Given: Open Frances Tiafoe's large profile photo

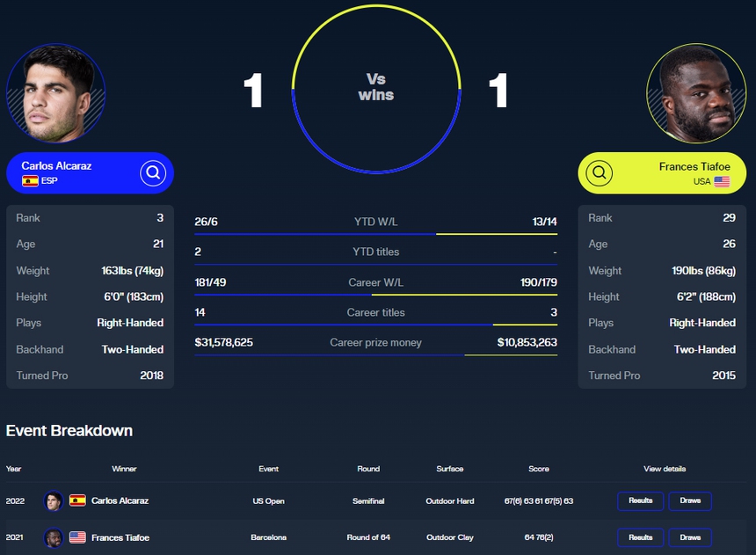Looking at the screenshot, I should [x=696, y=92].
